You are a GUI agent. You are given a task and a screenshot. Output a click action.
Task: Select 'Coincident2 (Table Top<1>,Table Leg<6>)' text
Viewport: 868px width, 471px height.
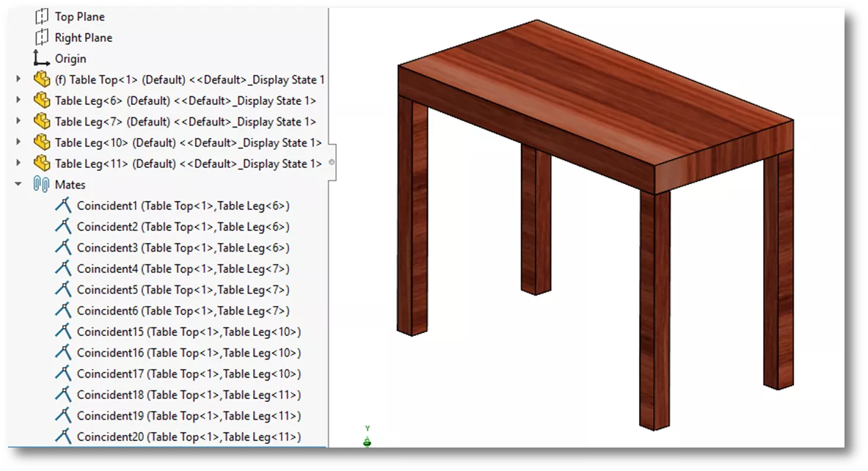tap(183, 227)
